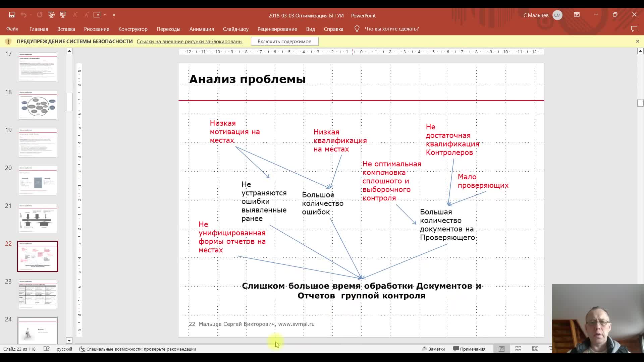Switch to the Анимация ribbon tab

point(201,29)
